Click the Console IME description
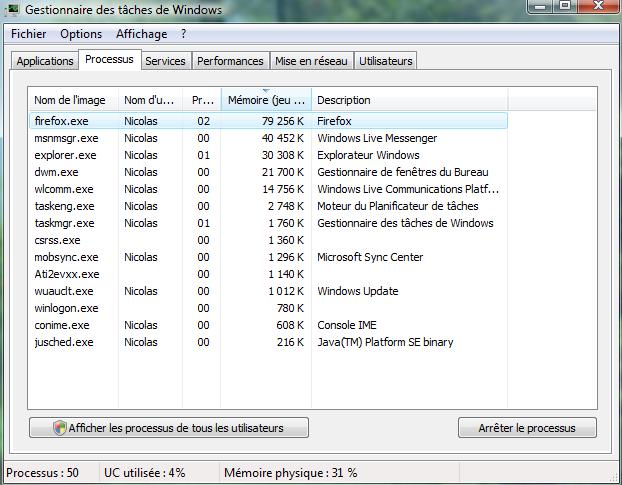The height and width of the screenshot is (485, 622). point(347,326)
